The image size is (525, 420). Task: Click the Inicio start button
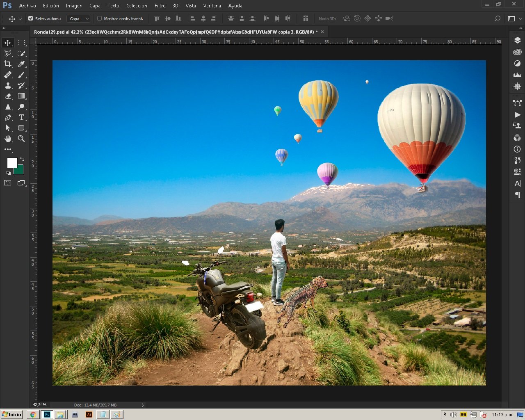(12, 415)
